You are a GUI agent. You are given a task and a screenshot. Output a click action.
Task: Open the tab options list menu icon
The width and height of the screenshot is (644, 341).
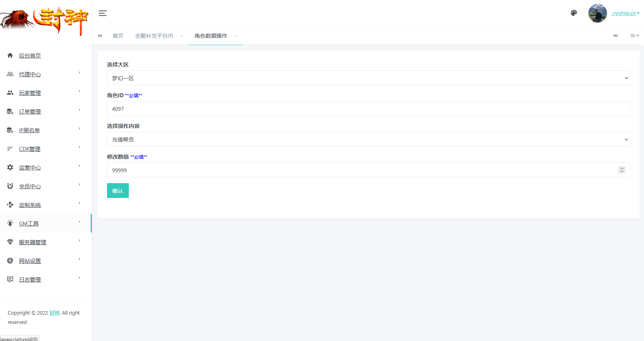tap(634, 36)
